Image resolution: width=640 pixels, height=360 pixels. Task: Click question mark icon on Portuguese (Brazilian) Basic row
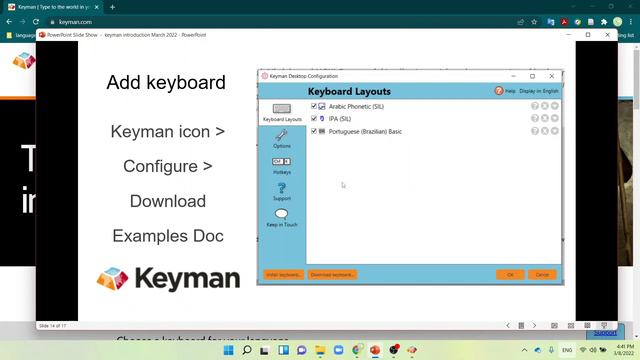[x=535, y=131]
